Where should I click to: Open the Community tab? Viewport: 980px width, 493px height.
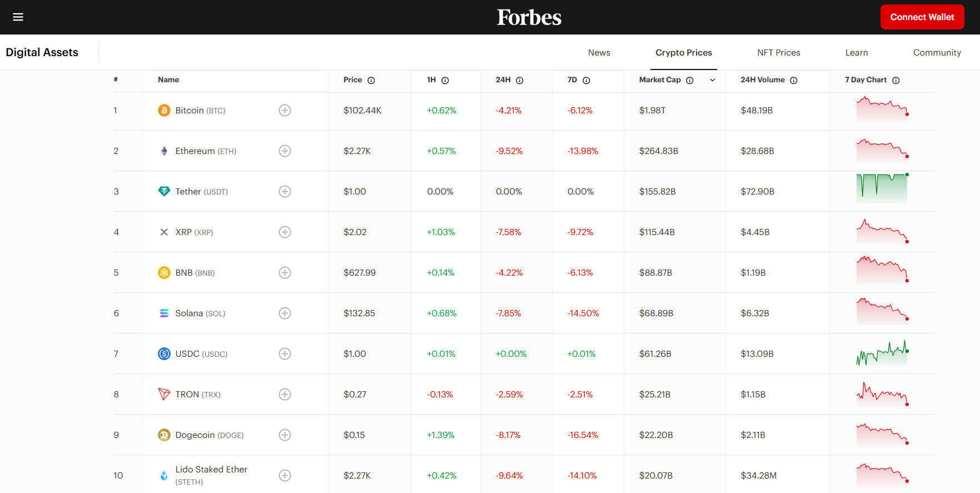pyautogui.click(x=937, y=53)
